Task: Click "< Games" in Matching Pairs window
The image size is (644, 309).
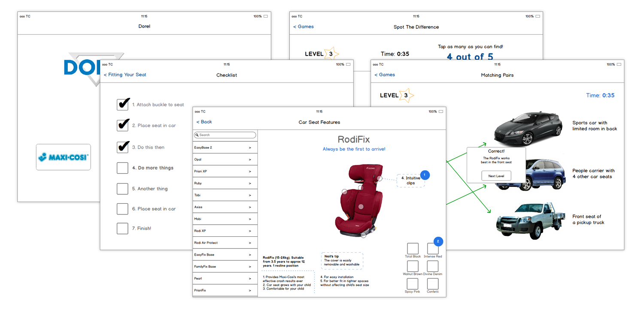Action: 385,75
